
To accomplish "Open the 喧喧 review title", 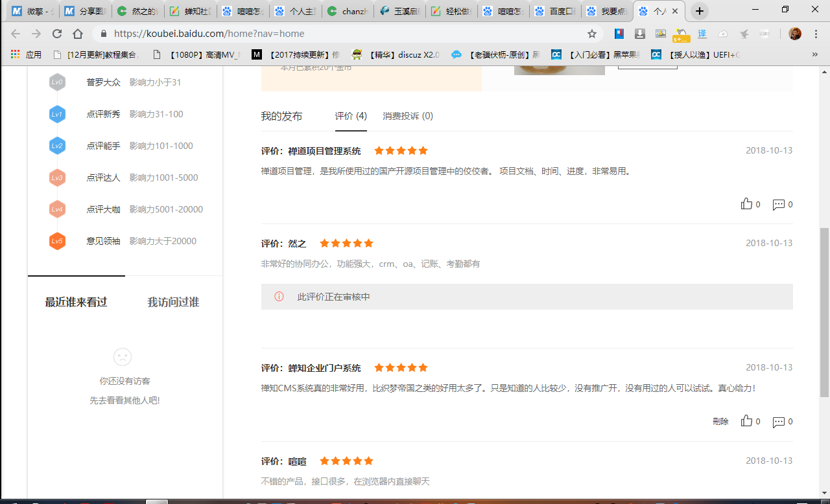I will click(297, 461).
